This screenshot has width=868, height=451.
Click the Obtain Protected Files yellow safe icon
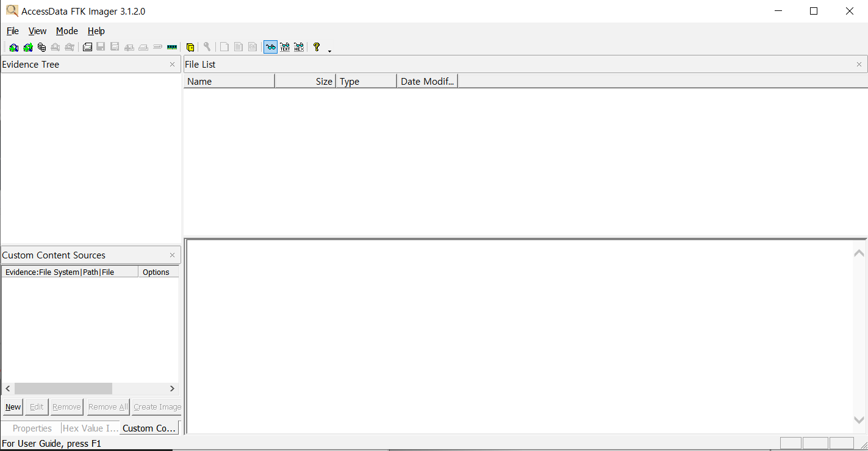[x=190, y=47]
